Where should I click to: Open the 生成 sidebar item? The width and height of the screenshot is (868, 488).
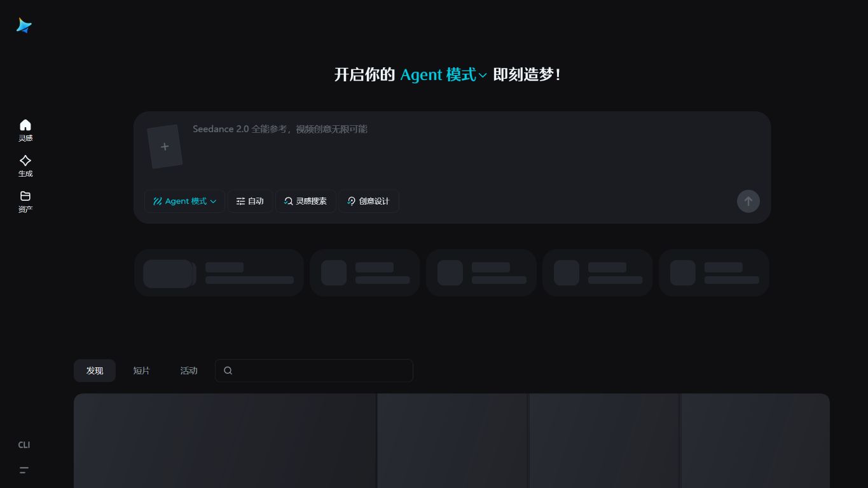click(x=25, y=166)
